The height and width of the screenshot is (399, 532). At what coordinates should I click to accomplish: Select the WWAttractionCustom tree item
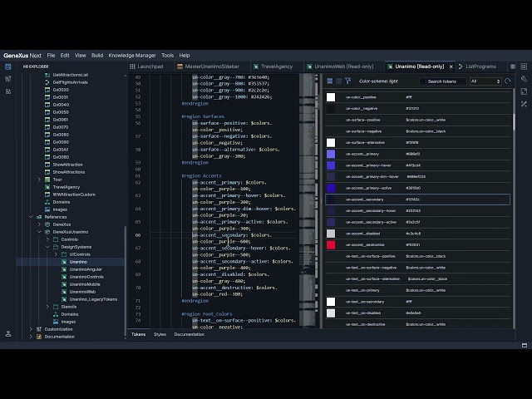click(74, 195)
